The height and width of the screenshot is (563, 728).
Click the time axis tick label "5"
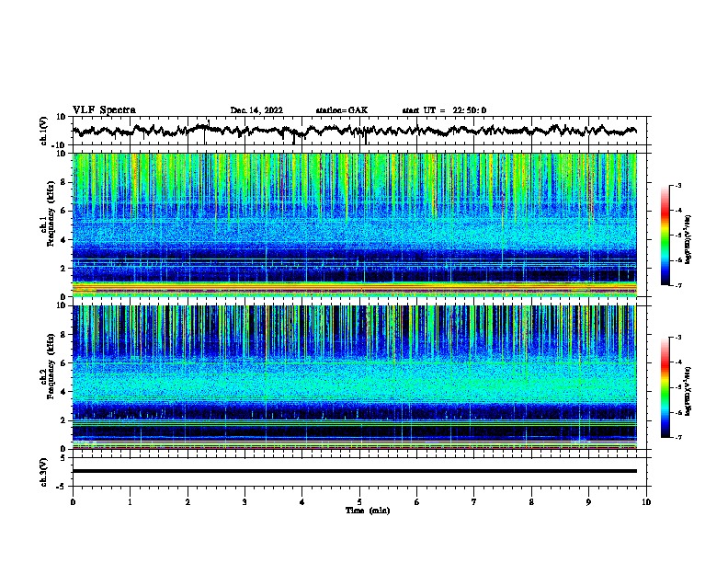tap(359, 501)
